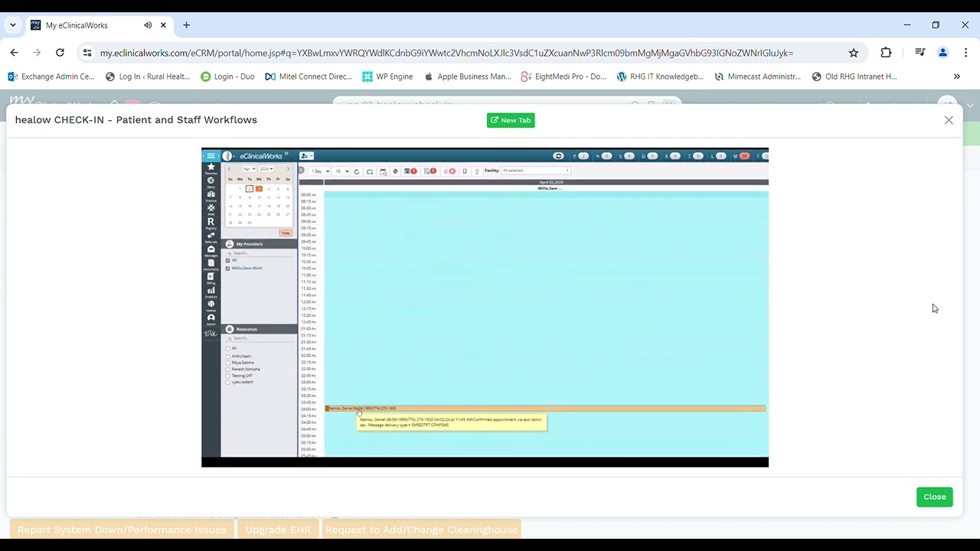Screen dimensions: 980x551
Task: Open a new browser tab
Action: coord(186,25)
